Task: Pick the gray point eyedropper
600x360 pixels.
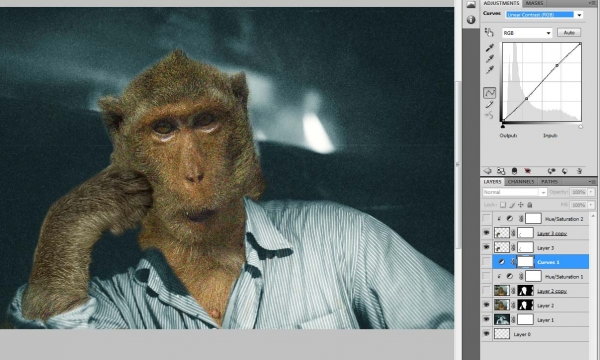Action: click(489, 59)
